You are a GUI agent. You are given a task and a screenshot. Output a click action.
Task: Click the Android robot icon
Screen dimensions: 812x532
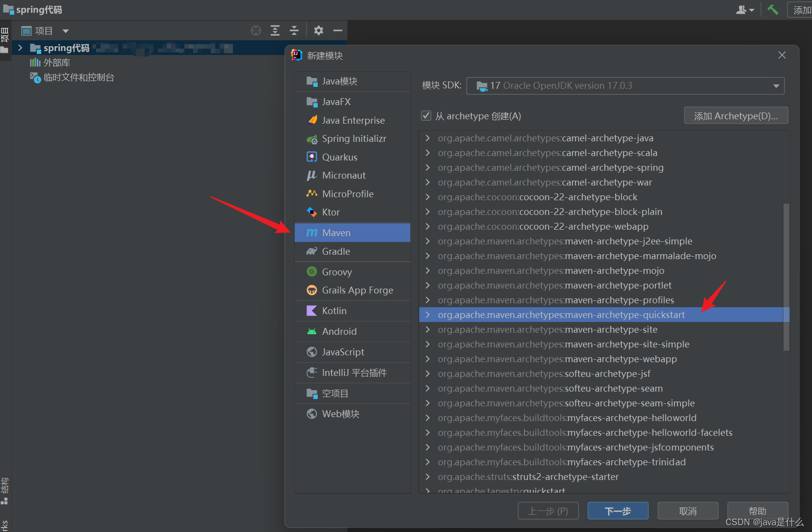(x=312, y=331)
